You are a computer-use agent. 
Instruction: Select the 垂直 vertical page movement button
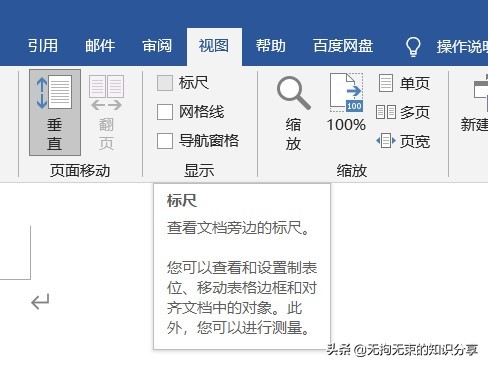55,113
